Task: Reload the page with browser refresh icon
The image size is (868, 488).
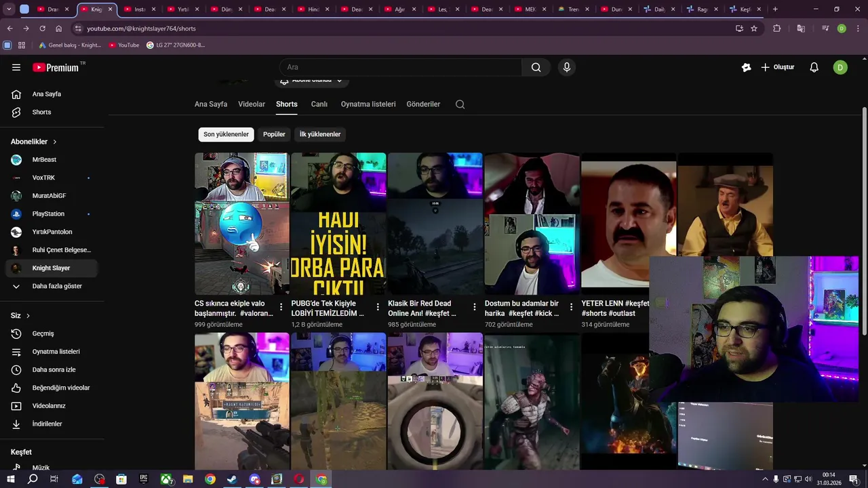Action: (42, 28)
